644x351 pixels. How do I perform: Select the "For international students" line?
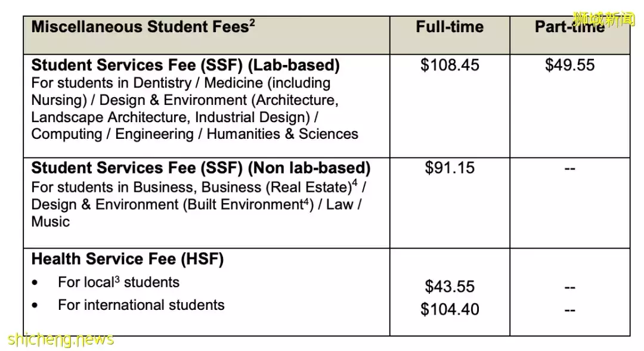tap(141, 305)
